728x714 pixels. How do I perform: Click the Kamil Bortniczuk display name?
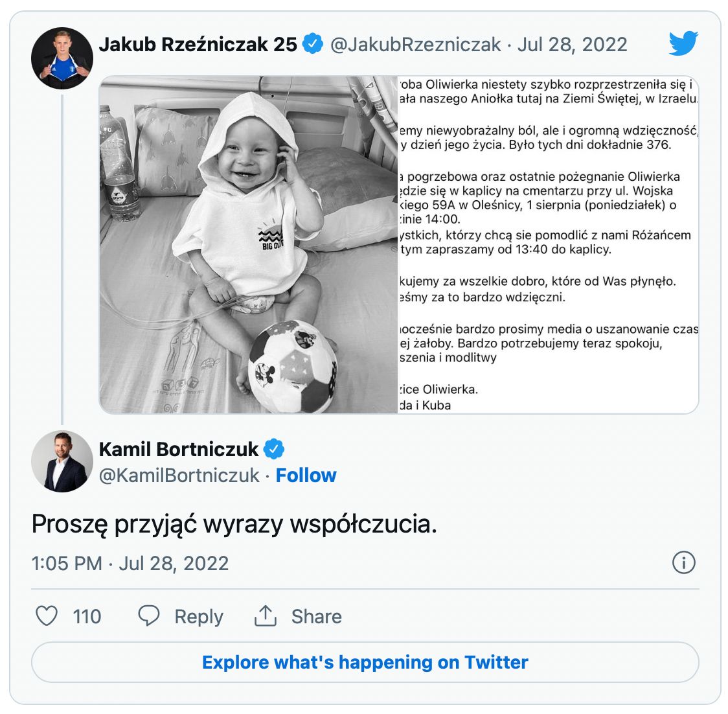pyautogui.click(x=179, y=449)
